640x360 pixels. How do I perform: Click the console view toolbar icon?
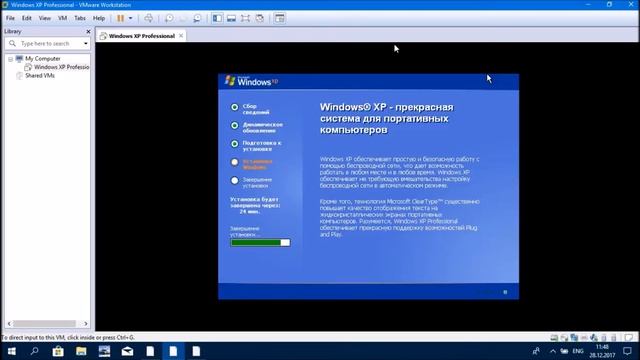[x=280, y=18]
